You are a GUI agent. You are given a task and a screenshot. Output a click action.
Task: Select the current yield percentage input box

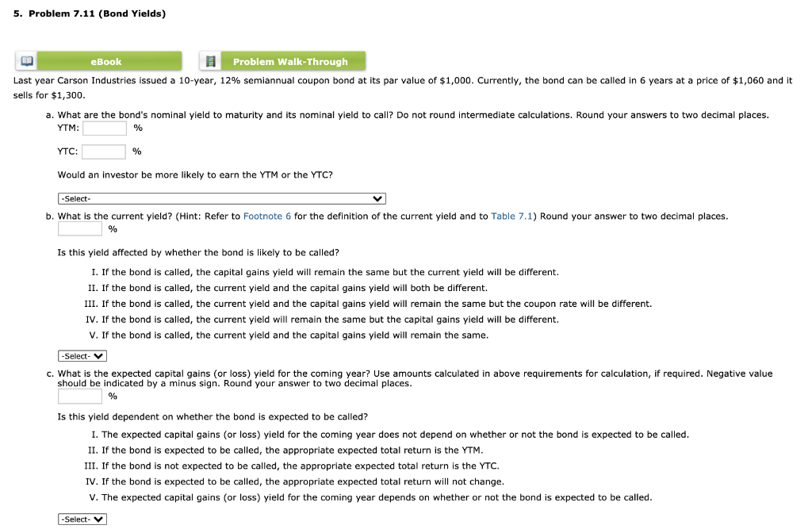point(79,228)
